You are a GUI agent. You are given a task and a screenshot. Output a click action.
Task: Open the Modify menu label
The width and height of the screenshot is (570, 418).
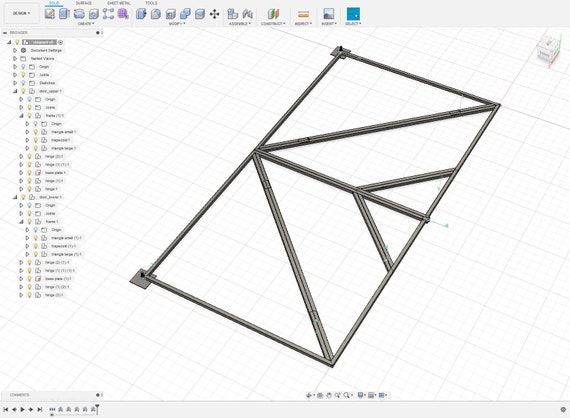[177, 24]
